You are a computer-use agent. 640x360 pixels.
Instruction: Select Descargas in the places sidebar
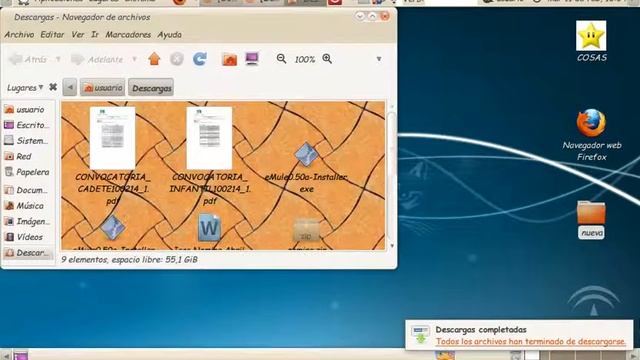28,253
